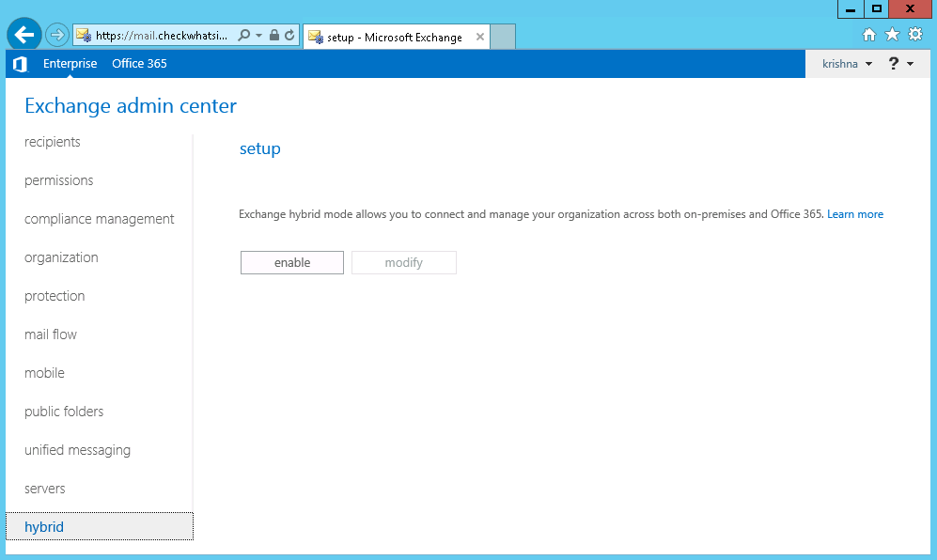This screenshot has height=560, width=937.
Task: Click the browser Forward arrow button
Action: click(x=57, y=36)
